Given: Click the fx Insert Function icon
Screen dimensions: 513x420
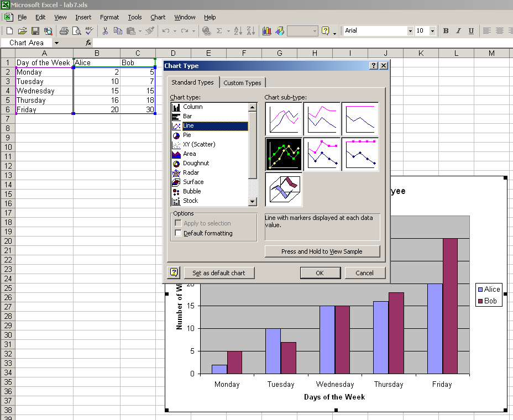Looking at the screenshot, I should point(88,43).
